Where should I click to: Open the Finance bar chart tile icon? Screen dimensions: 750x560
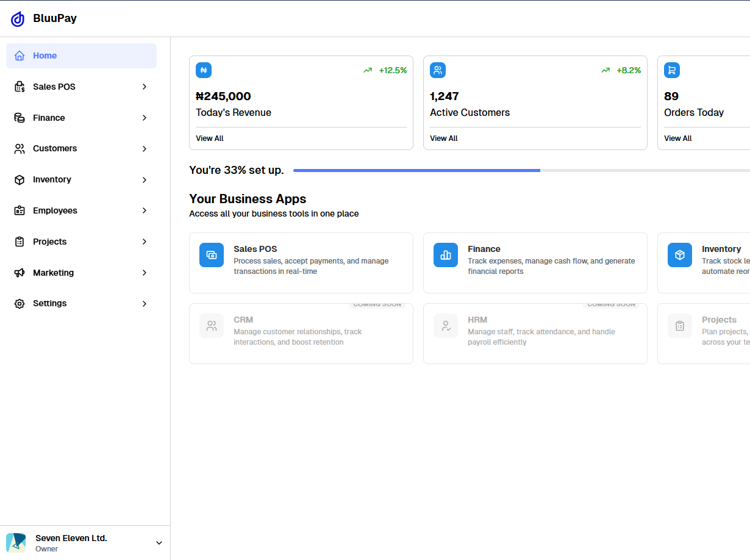446,255
